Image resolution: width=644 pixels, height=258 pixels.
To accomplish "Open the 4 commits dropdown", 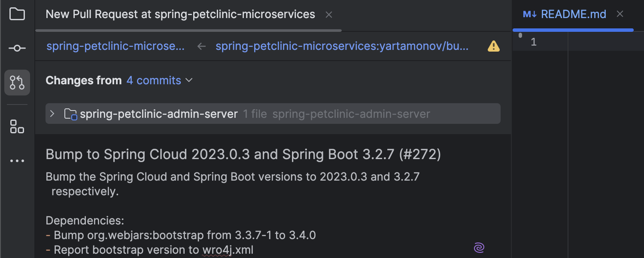I will point(159,80).
